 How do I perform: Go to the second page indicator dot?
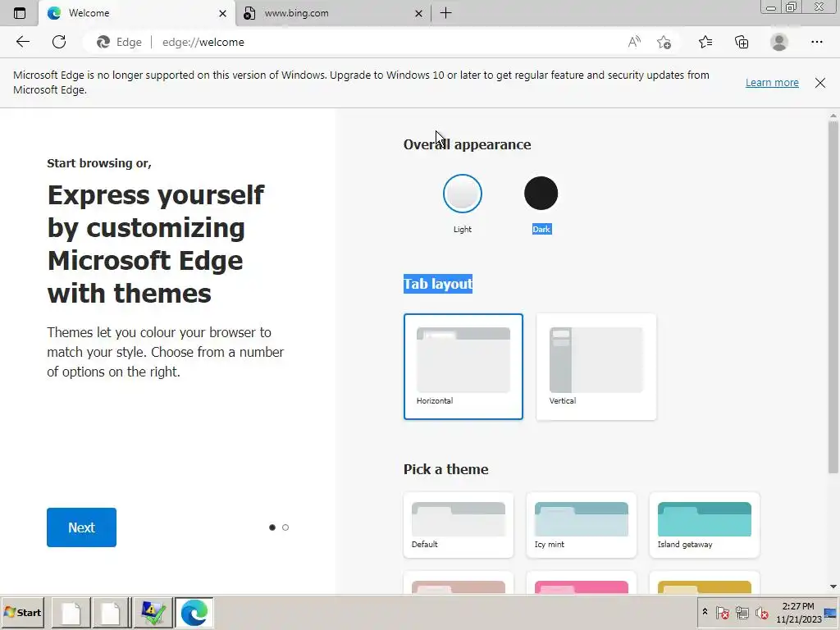click(x=285, y=527)
